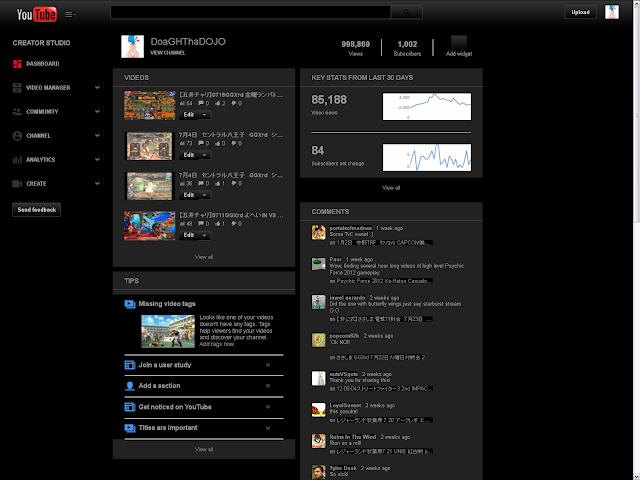Click the Channel person icon
640x480 pixels.
[17, 136]
